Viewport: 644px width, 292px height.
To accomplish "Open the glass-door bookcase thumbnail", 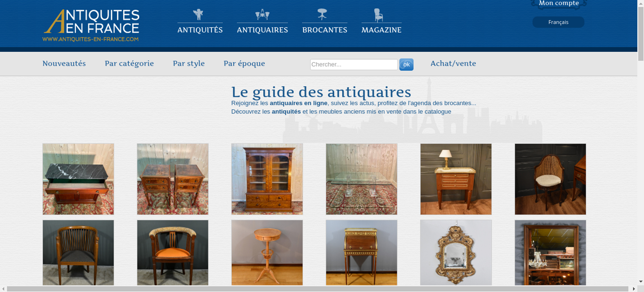I will click(267, 179).
